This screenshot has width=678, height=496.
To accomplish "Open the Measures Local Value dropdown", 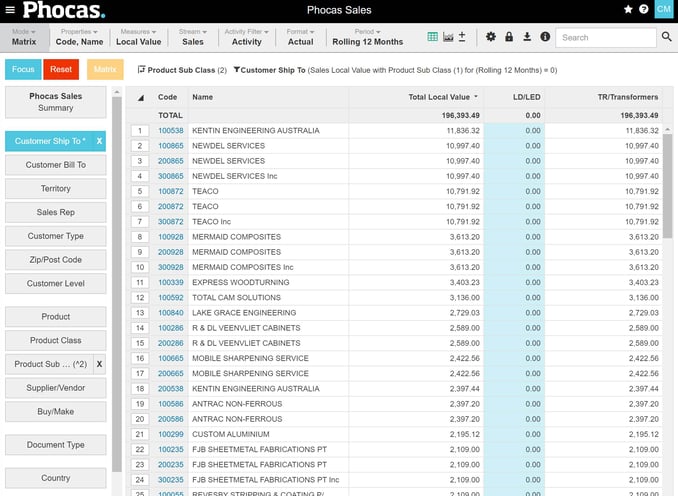I will tap(138, 37).
